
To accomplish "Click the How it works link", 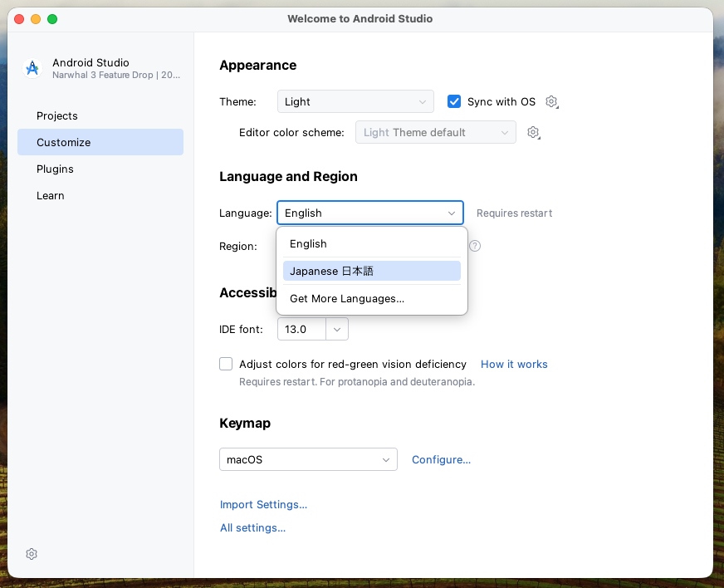I will pyautogui.click(x=514, y=365).
